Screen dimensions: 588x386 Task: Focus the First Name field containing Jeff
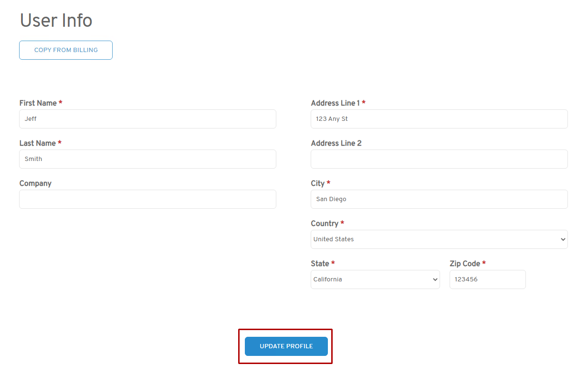tap(147, 119)
